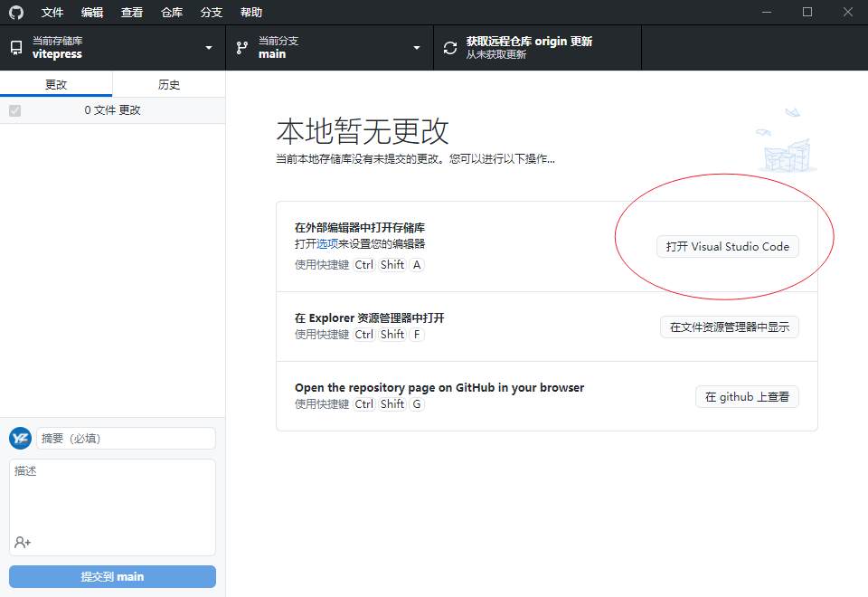Open the 帮助 menu
The width and height of the screenshot is (868, 597).
[251, 12]
